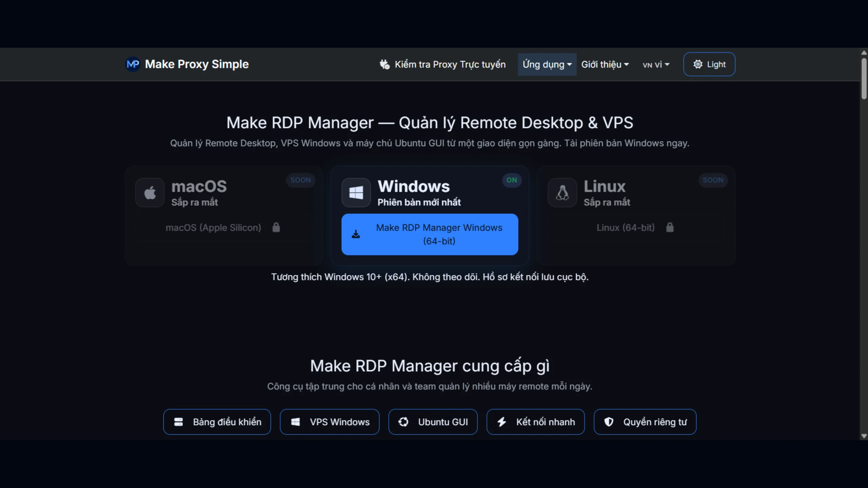868x488 pixels.
Task: Click the gear icon in Light button
Action: point(698,64)
